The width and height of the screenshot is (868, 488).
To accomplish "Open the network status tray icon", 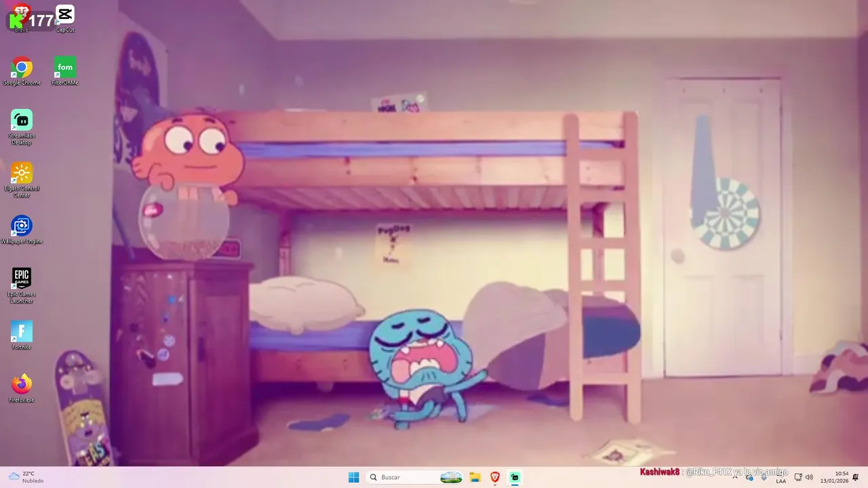I will [x=798, y=477].
